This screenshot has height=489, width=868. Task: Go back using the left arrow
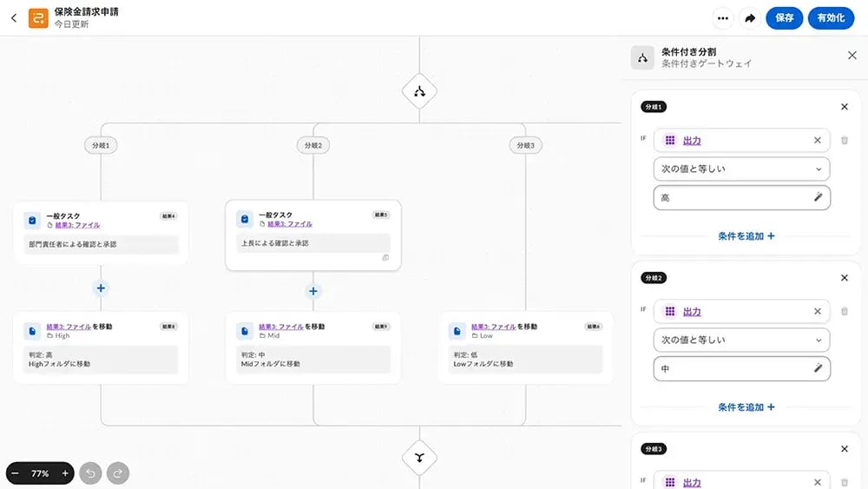(14, 17)
